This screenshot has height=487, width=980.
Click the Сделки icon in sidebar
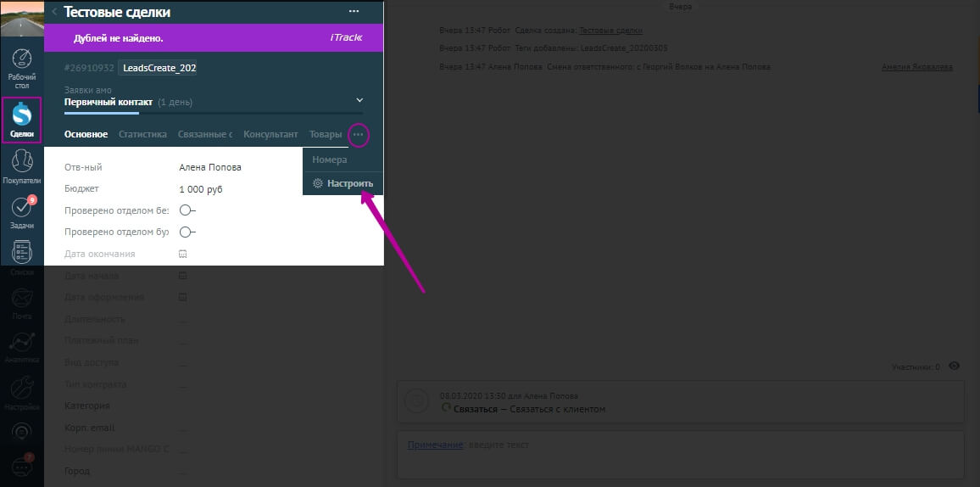click(22, 119)
